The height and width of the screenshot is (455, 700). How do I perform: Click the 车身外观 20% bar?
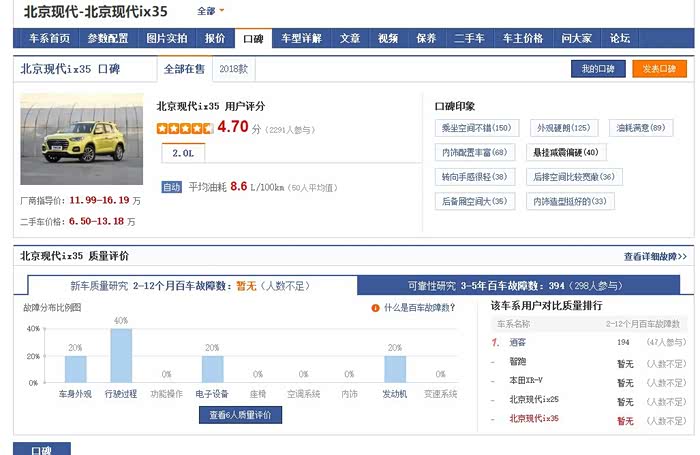click(75, 369)
